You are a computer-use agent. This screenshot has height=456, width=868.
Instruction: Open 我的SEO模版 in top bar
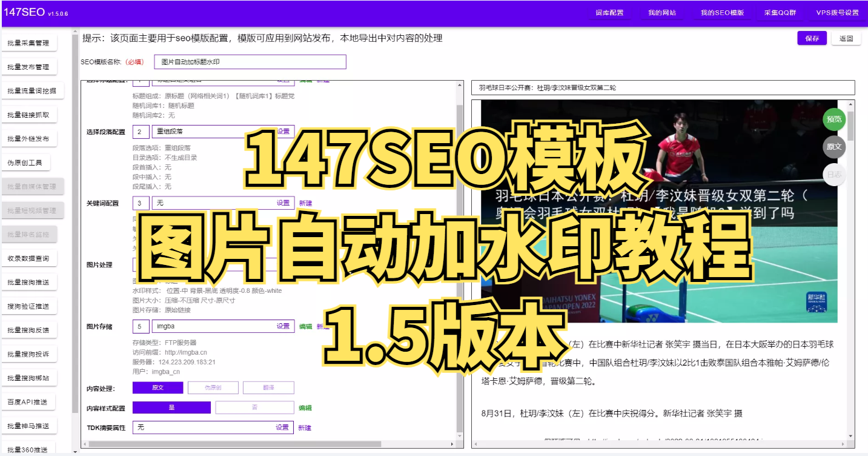tap(722, 13)
